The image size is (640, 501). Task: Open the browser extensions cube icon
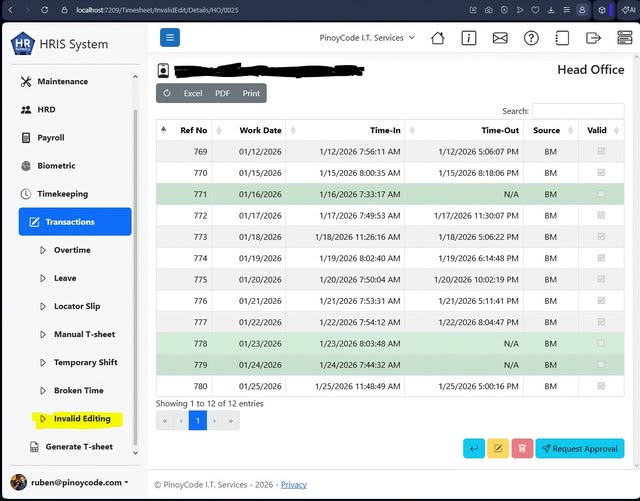click(x=602, y=10)
